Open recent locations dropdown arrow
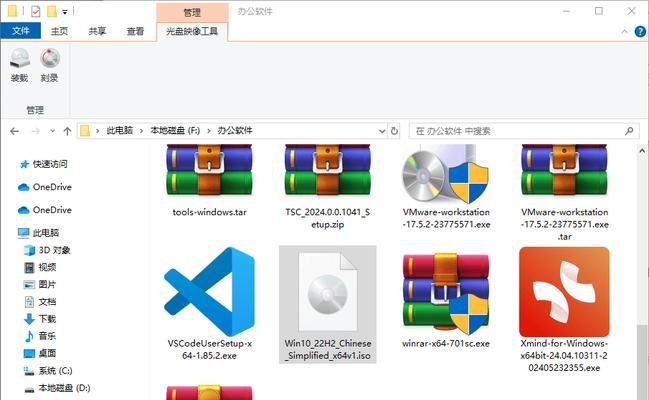Viewport: 649px width, 400px height. 52,131
